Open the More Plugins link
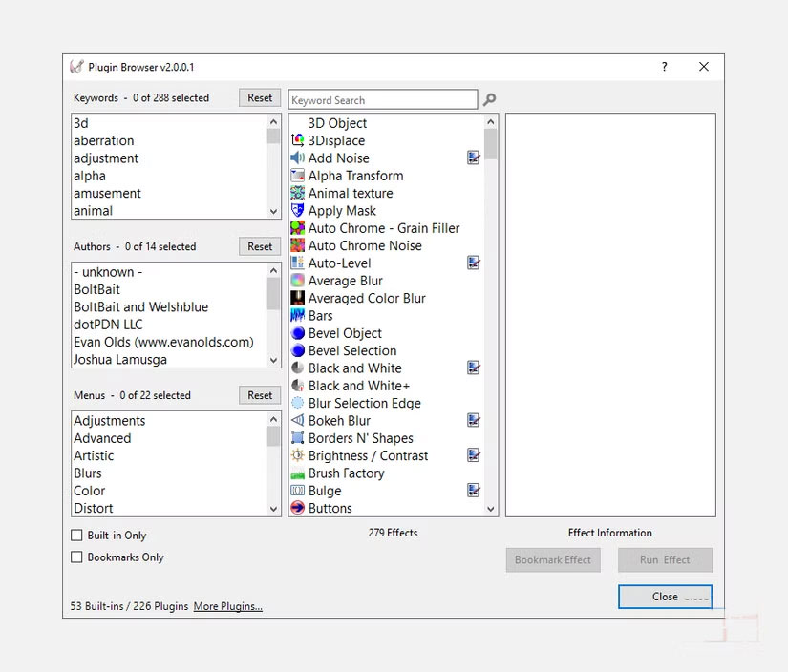 tap(227, 605)
